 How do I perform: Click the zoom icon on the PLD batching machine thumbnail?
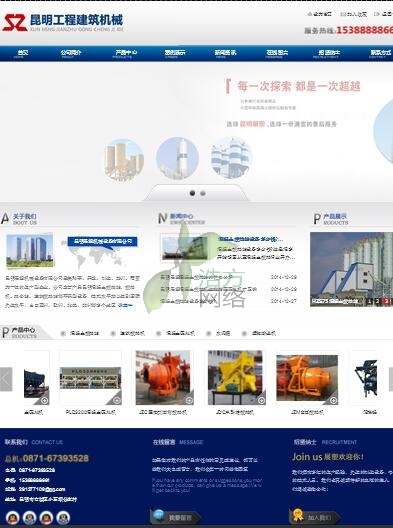pos(117,400)
